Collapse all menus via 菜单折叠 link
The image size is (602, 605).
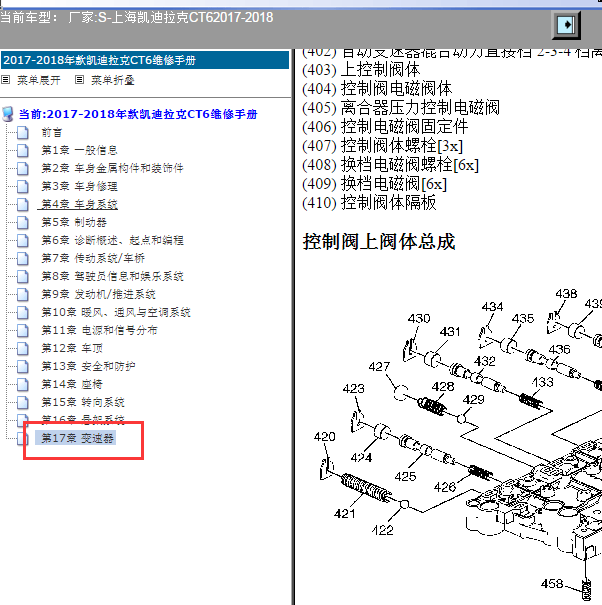(113, 80)
